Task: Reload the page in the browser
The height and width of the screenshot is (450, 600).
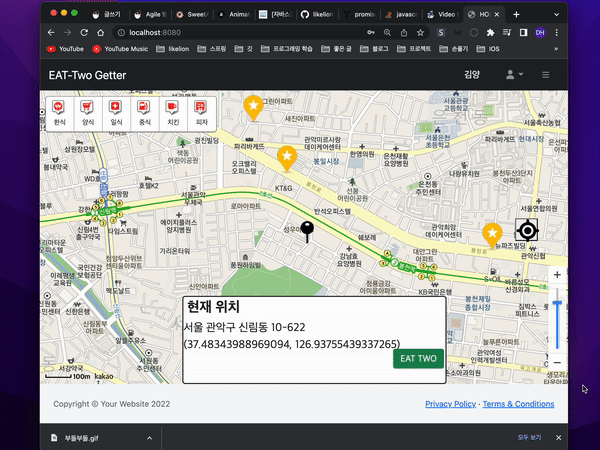Action: (84, 33)
